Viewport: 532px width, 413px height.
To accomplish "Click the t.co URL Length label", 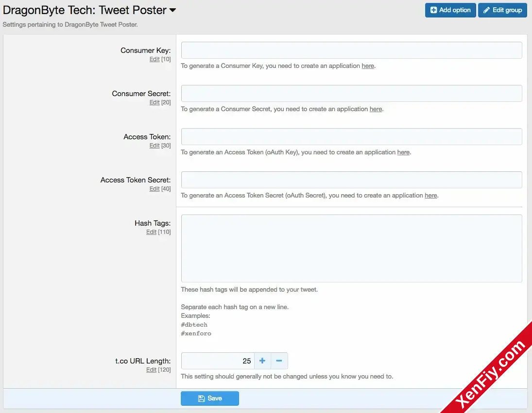I will [143, 361].
